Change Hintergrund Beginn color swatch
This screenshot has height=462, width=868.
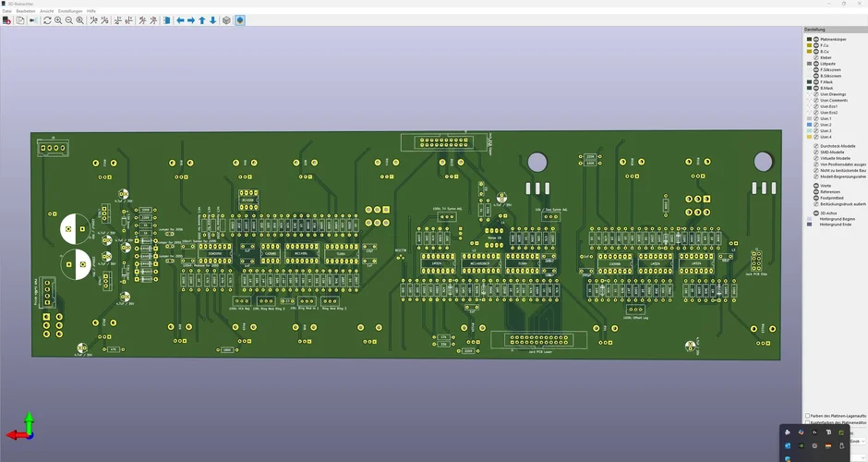[x=809, y=219]
